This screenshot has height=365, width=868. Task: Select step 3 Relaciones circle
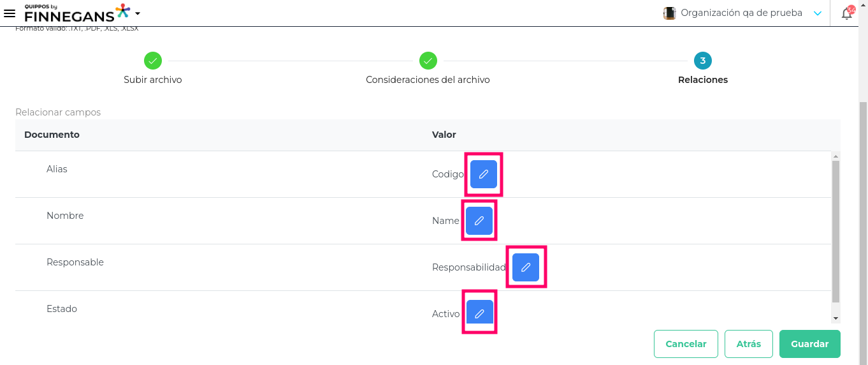point(703,61)
